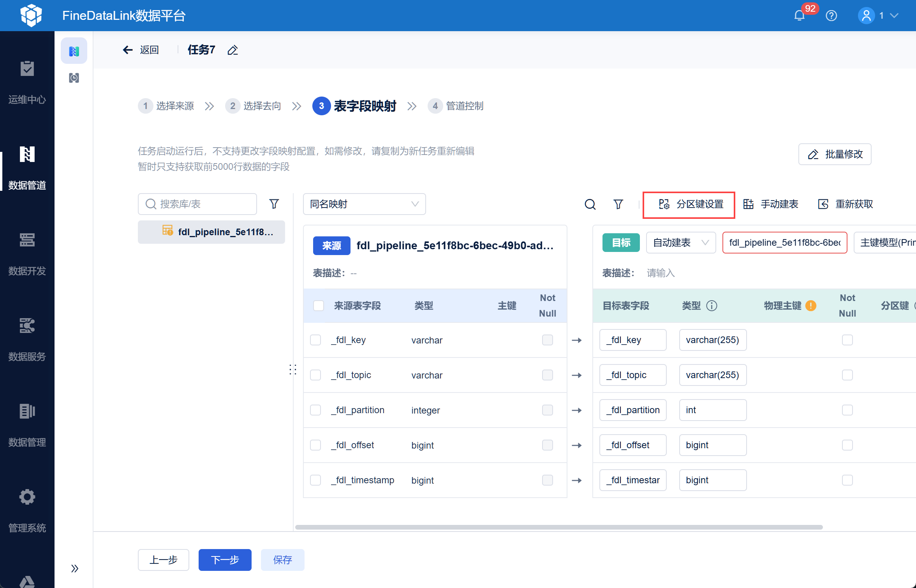
Task: Edit target type bigint for _fdl_offset
Action: pos(713,445)
